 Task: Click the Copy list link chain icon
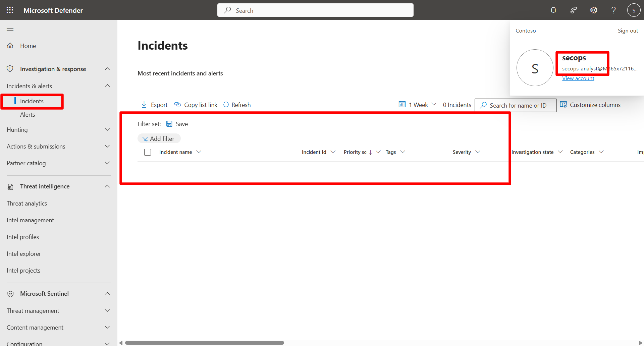point(178,105)
